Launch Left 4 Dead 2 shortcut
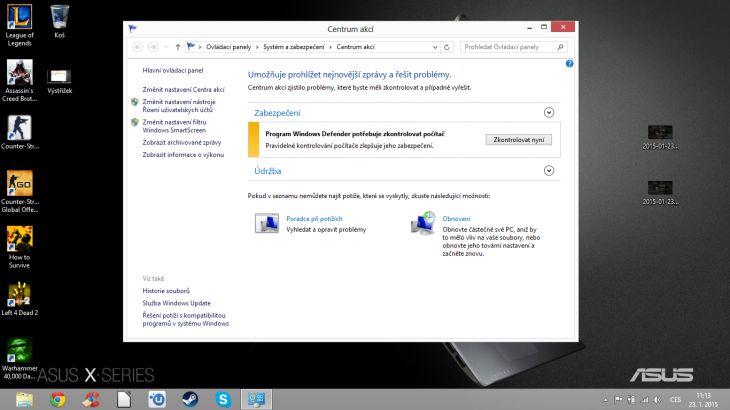The width and height of the screenshot is (730, 410). tap(19, 299)
